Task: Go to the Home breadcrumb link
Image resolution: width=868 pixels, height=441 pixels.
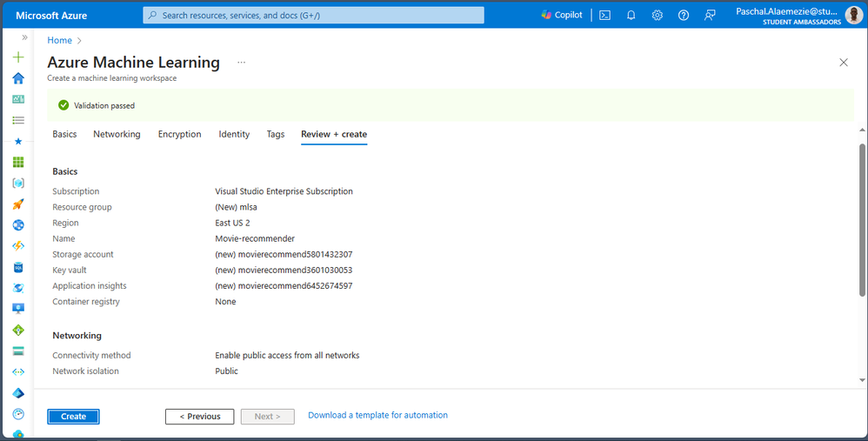Action: click(x=60, y=40)
